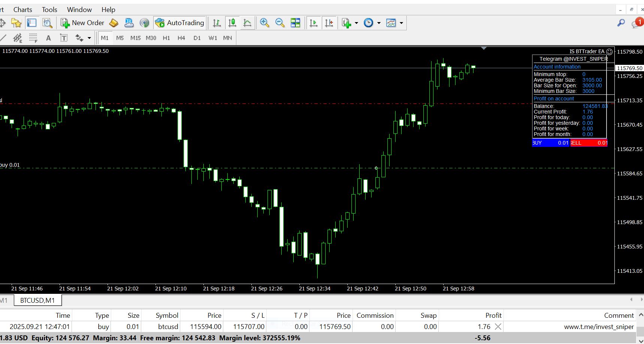Expand the periods clock dropdown arrow
Screen dimensions: 644x344
coord(379,23)
